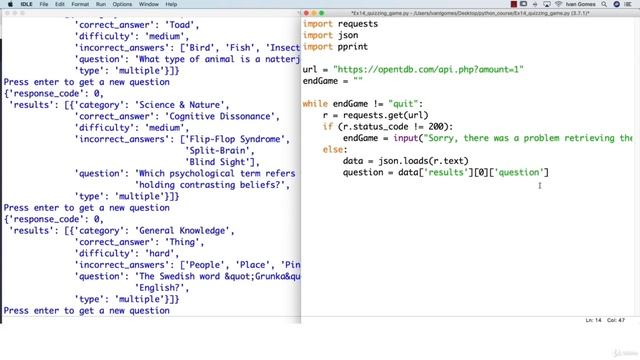This screenshot has width=640, height=360.
Task: Open the Help menu
Action: pos(171,4)
